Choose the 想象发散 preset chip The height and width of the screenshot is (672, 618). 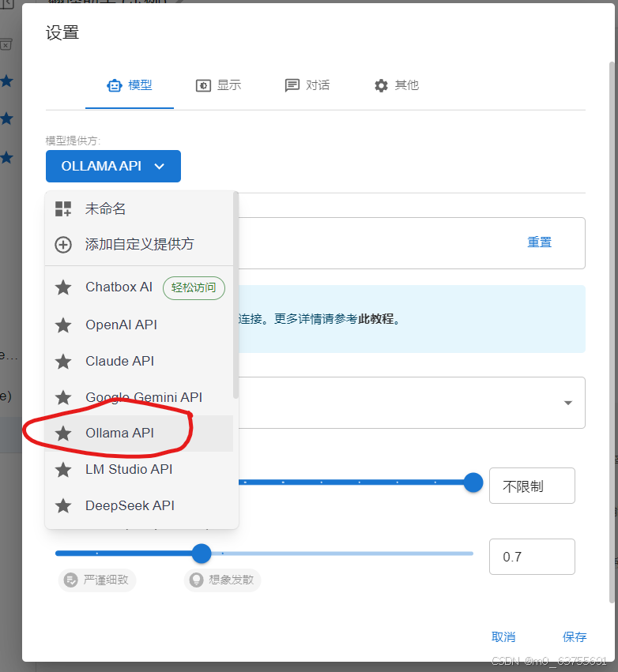tap(223, 580)
